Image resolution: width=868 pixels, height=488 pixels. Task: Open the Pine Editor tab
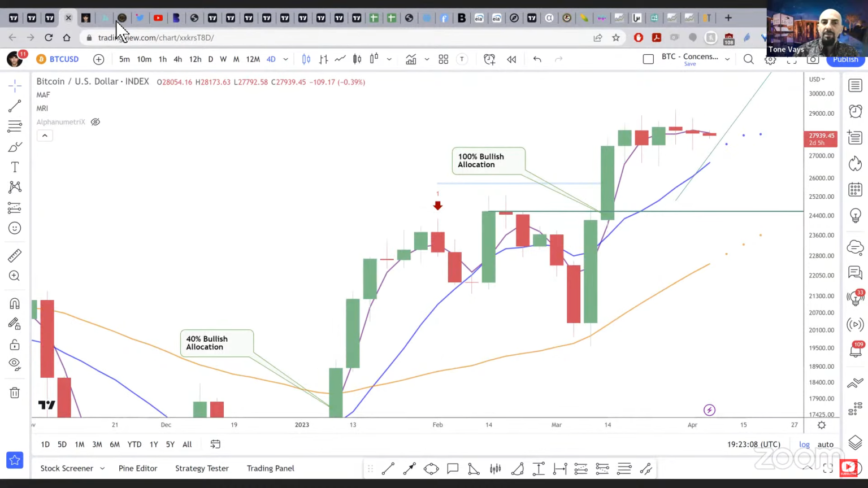click(138, 468)
